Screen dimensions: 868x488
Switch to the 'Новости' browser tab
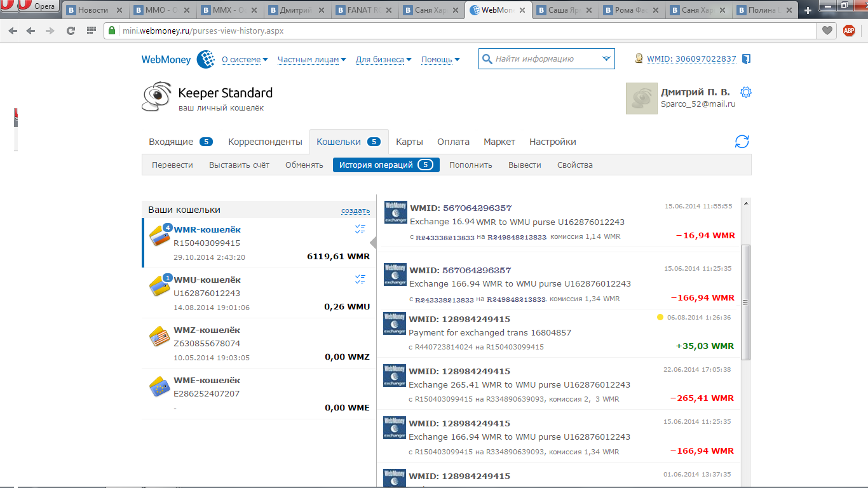93,11
